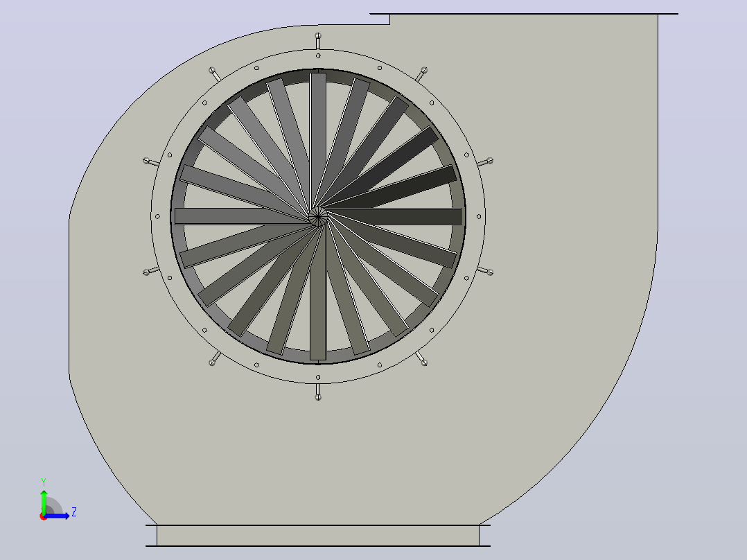Screen dimensions: 747x560
Task: Select the topmost stud bolt on inlet flange
Action: tap(318, 41)
